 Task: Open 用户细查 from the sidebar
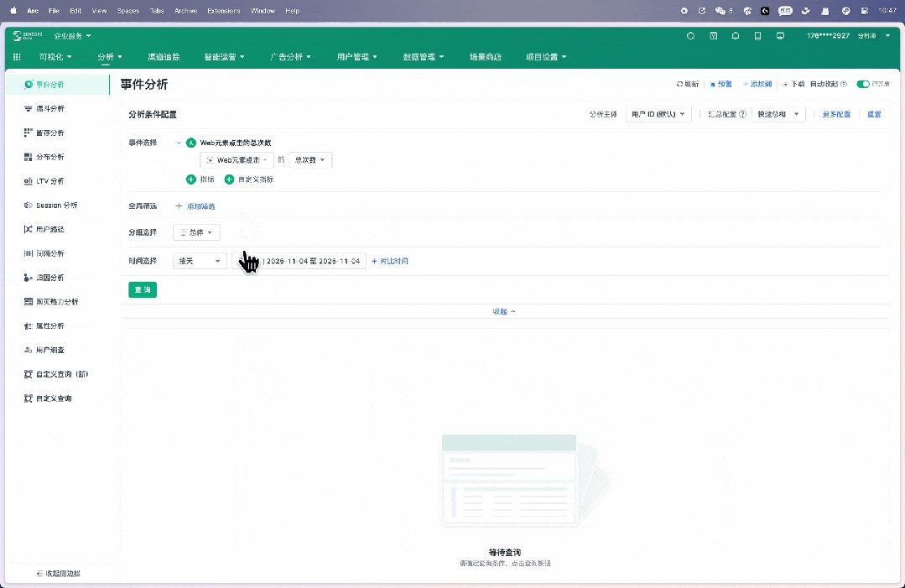(x=46, y=350)
